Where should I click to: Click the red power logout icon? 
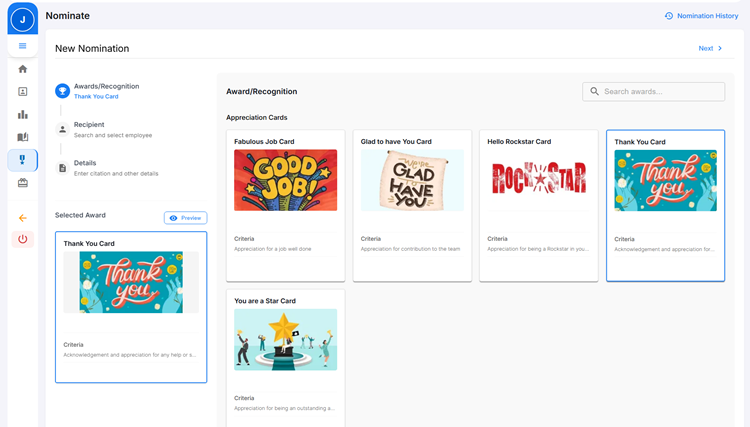tap(22, 239)
